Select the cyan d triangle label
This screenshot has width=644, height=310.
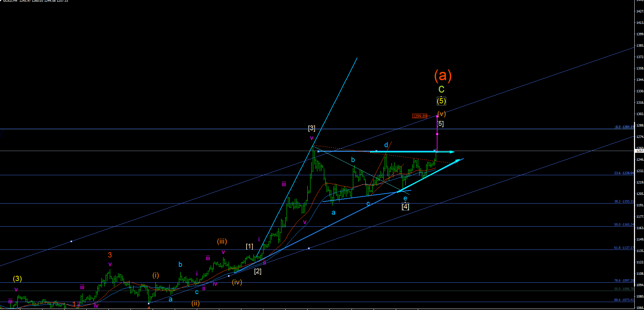[386, 145]
